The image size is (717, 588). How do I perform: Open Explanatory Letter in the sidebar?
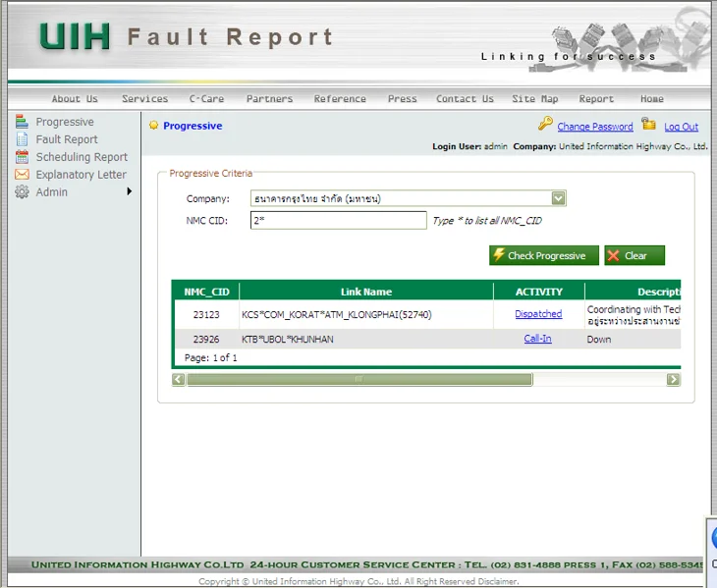click(x=81, y=175)
